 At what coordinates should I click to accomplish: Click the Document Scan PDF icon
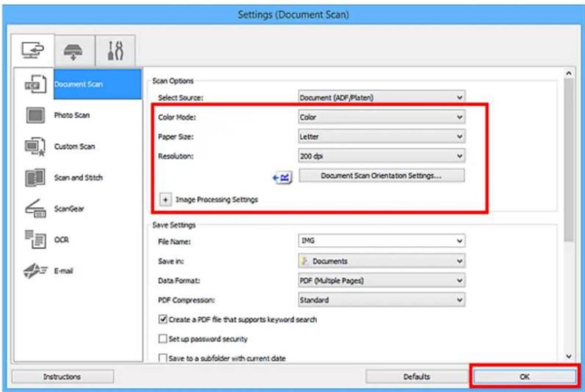pyautogui.click(x=35, y=84)
